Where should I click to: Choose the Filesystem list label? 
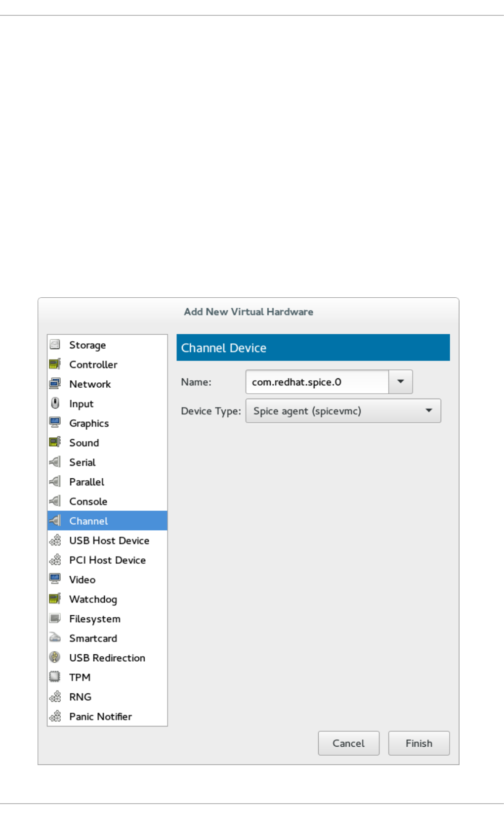click(95, 619)
